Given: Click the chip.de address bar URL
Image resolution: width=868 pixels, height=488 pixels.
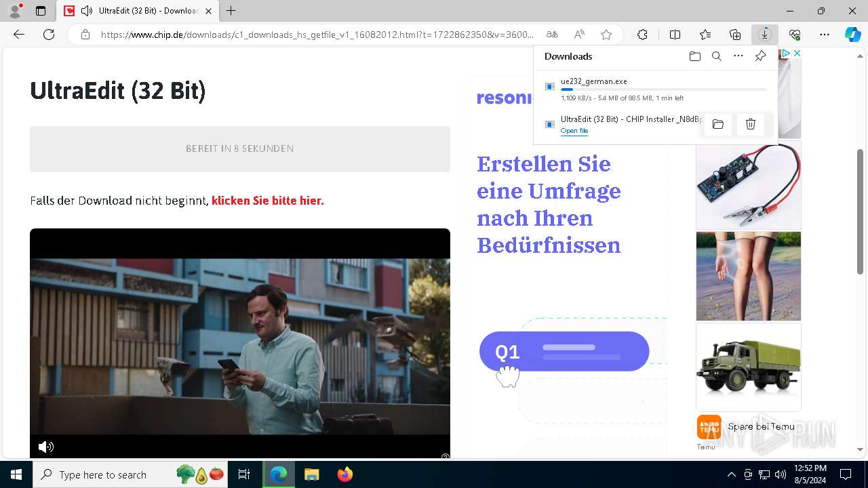Looking at the screenshot, I should [317, 35].
